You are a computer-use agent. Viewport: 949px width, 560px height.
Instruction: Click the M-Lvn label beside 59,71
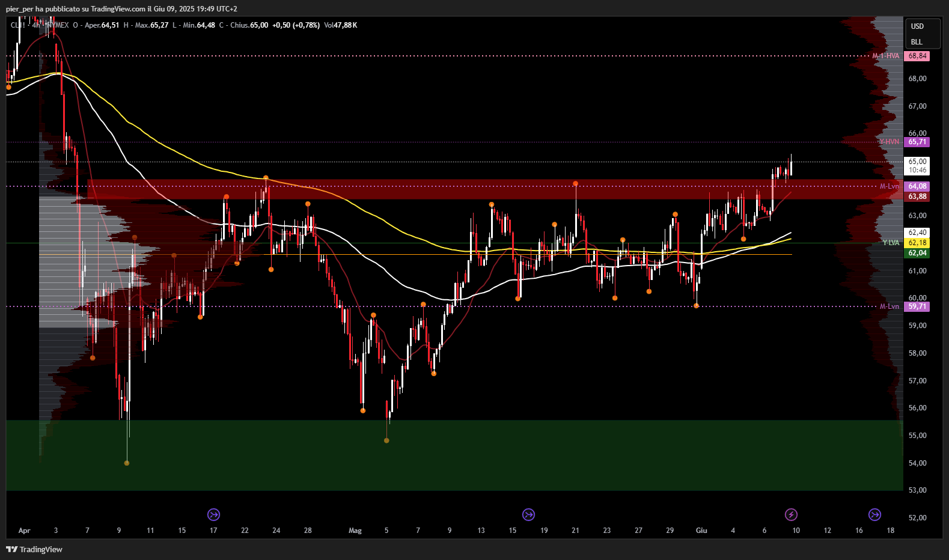pos(889,306)
